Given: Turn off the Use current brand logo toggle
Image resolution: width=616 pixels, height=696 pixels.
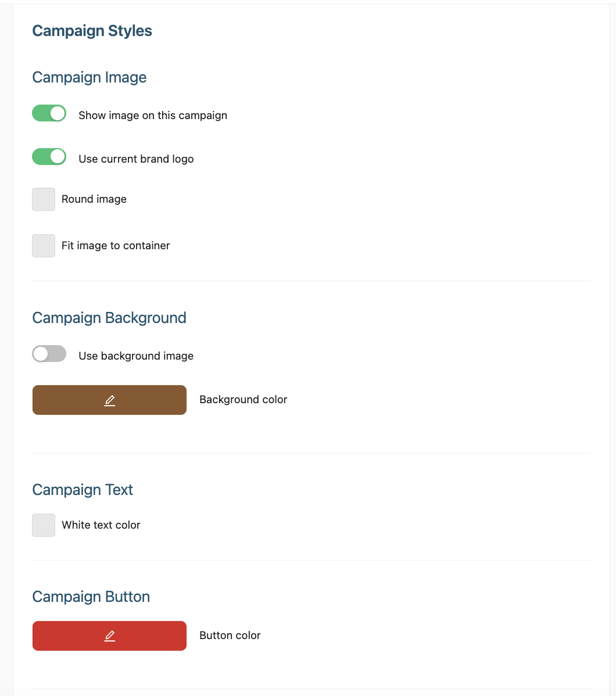Looking at the screenshot, I should 49,157.
